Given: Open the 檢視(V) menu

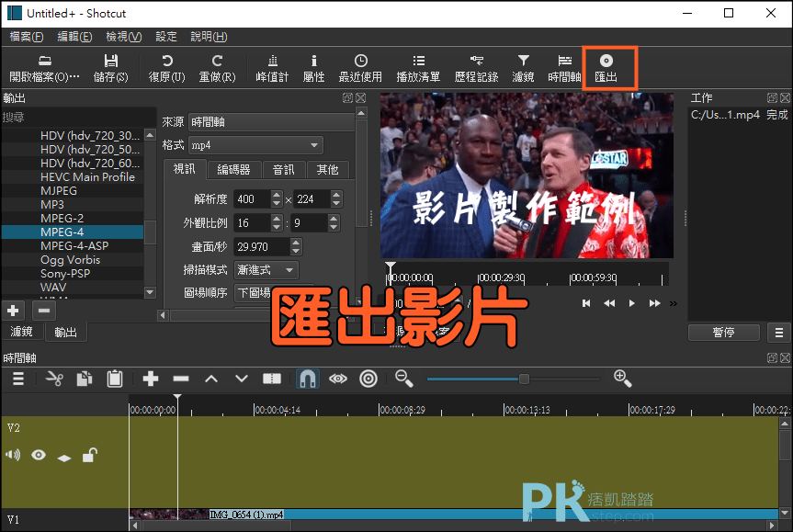Looking at the screenshot, I should pyautogui.click(x=124, y=37).
